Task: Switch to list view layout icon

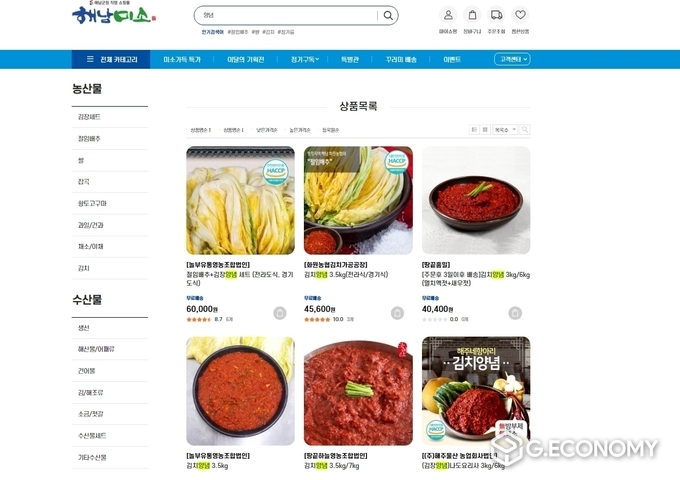Action: coord(474,129)
